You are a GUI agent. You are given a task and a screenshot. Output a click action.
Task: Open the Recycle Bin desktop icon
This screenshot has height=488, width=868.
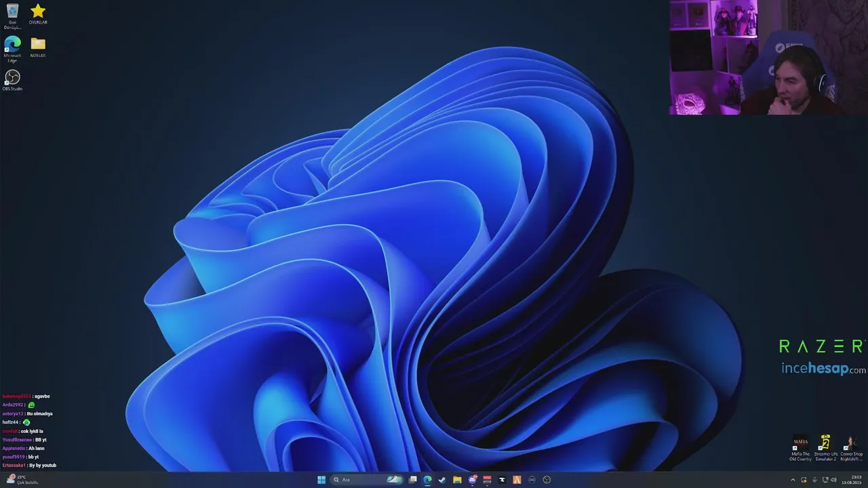coord(12,17)
